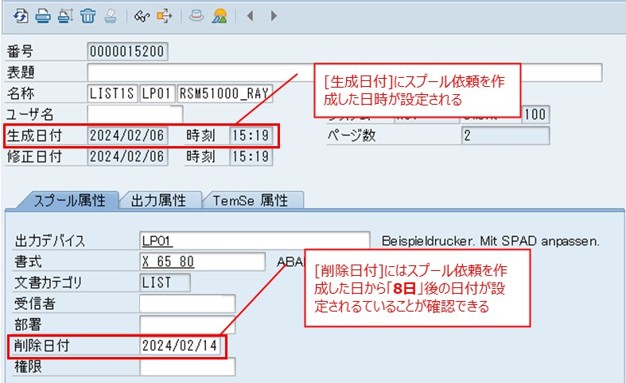Click the orange forward/export arrows icon

click(164, 16)
